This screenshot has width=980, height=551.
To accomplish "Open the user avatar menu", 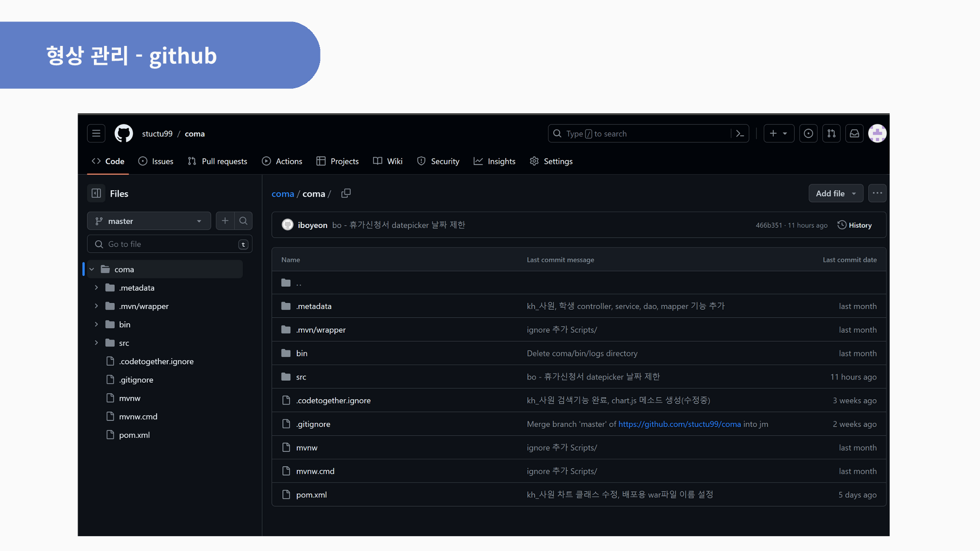I will click(x=877, y=133).
